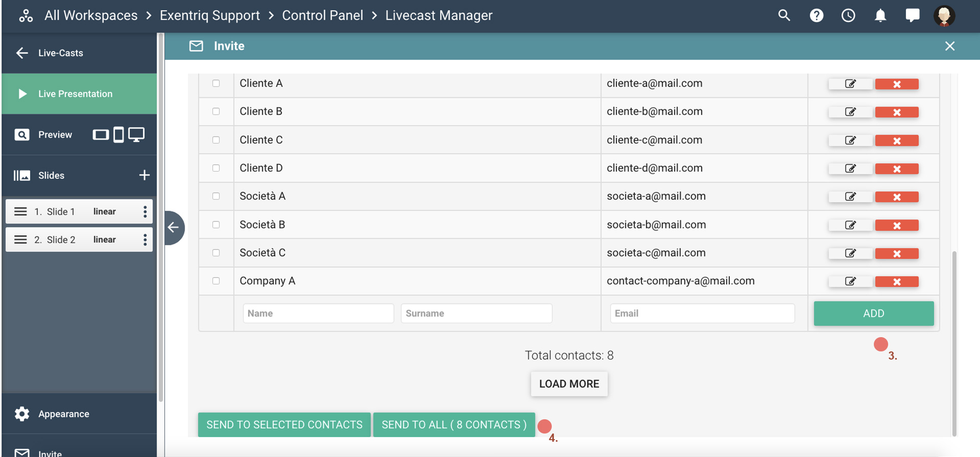Tick the Società C checkbox
The height and width of the screenshot is (457, 980).
[x=216, y=253]
